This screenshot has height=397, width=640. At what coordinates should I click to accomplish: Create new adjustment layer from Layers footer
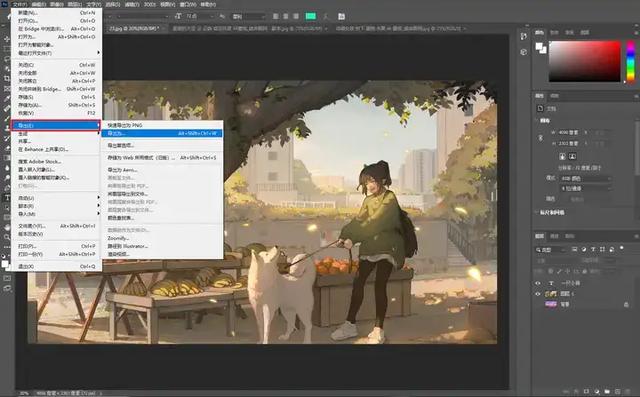point(597,391)
